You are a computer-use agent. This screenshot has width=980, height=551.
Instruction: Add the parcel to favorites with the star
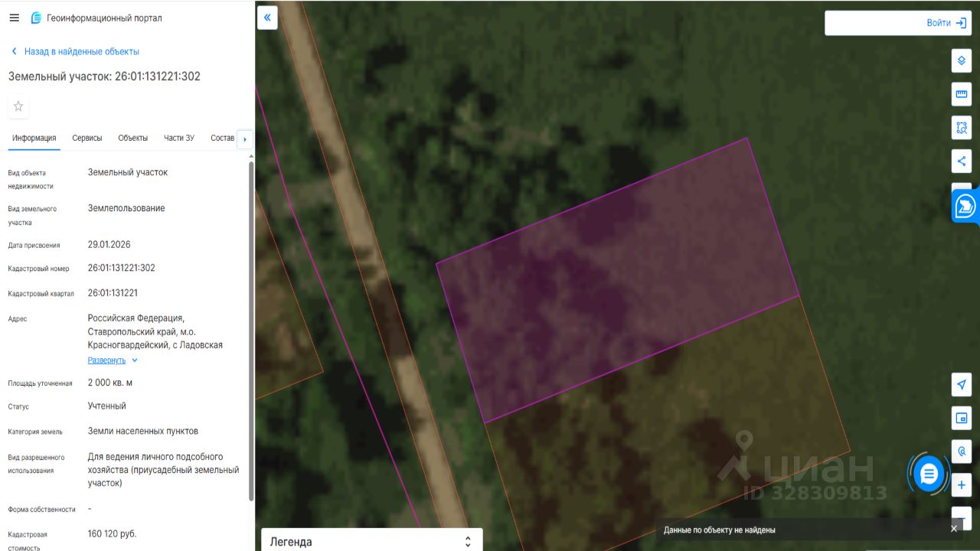[x=18, y=106]
